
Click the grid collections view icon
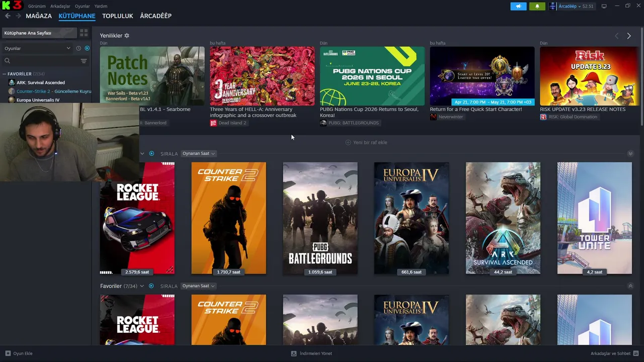84,33
